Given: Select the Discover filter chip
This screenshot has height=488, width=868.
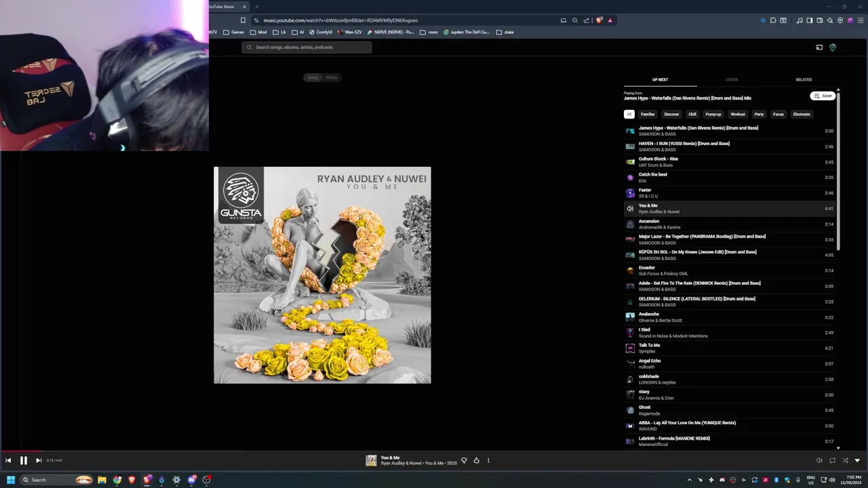Looking at the screenshot, I should (x=671, y=114).
